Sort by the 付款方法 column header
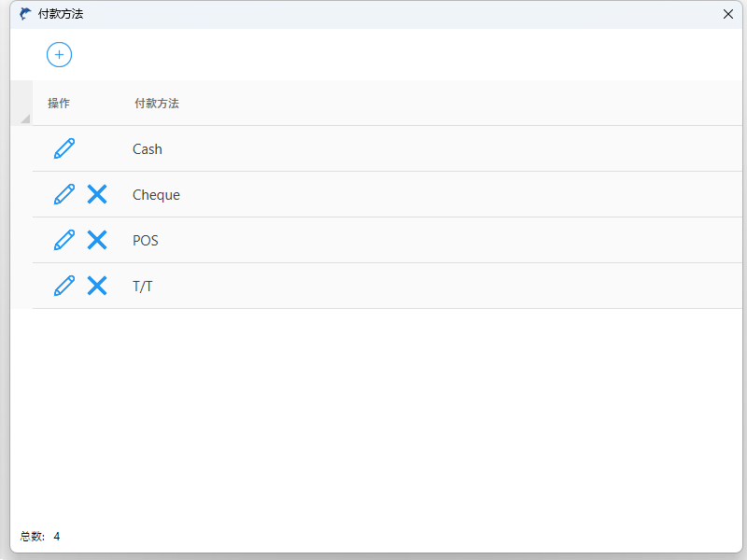Image resolution: width=747 pixels, height=560 pixels. [157, 104]
